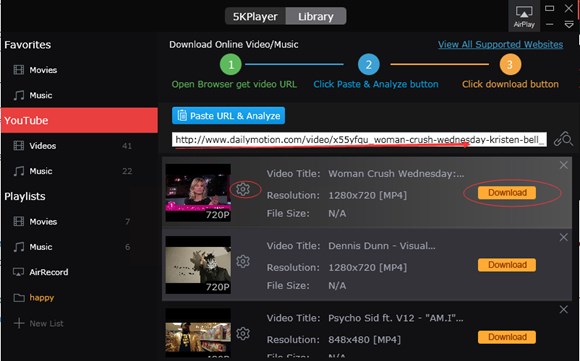Screen dimensions: 580x361
Task: Click the AirRecord screen icon
Action: [18, 272]
